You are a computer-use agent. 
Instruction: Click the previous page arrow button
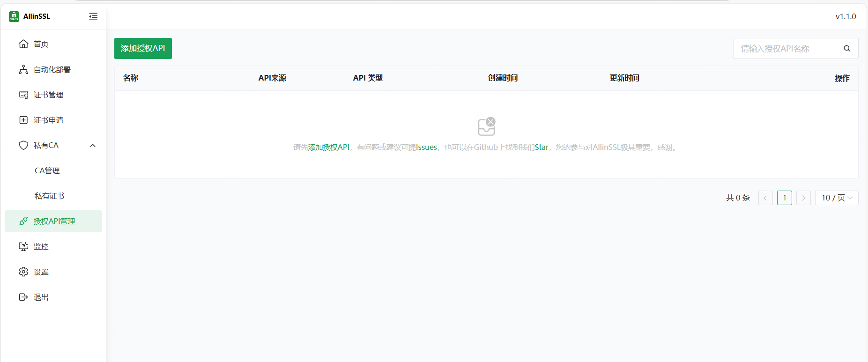coord(765,198)
